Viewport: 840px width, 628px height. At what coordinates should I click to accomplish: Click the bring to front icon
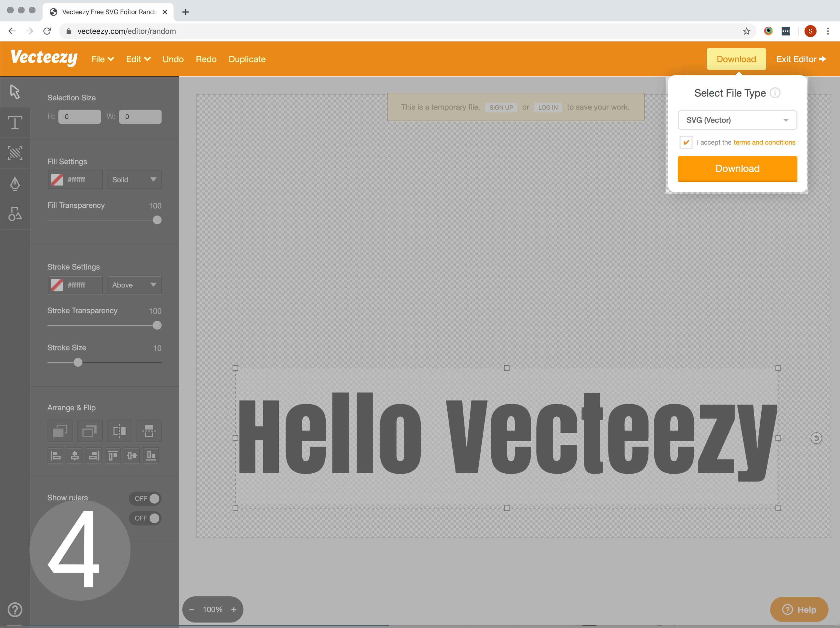(x=60, y=431)
